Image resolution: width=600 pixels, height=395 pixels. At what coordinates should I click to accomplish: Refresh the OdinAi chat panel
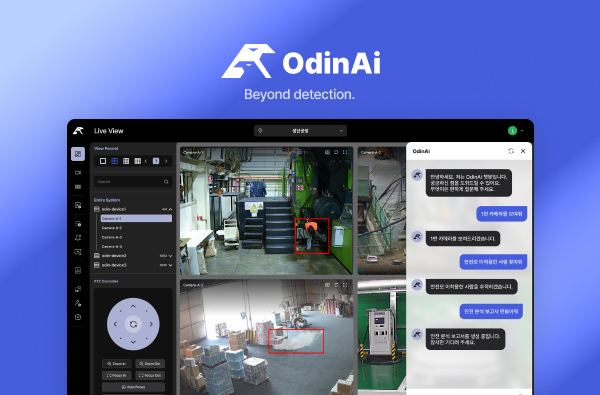[511, 151]
